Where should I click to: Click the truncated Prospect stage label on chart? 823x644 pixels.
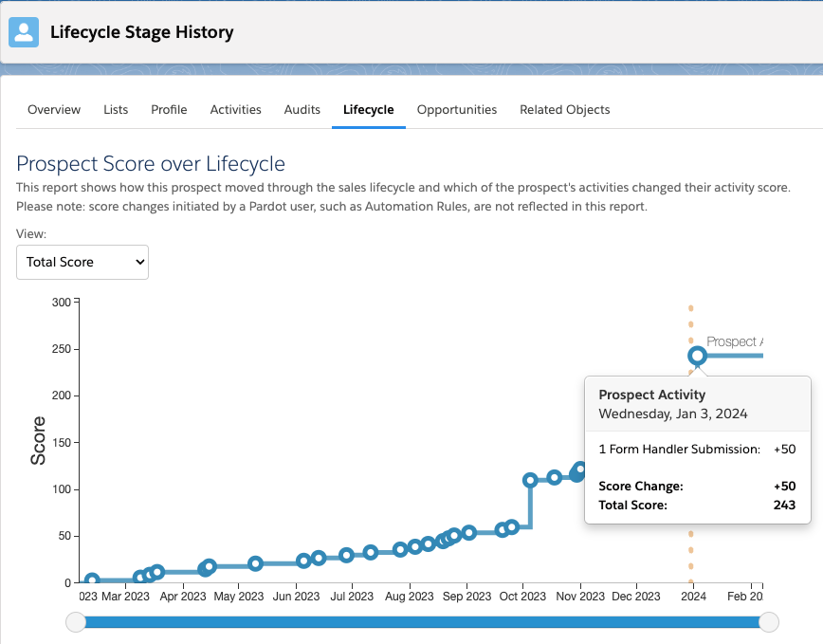734,341
